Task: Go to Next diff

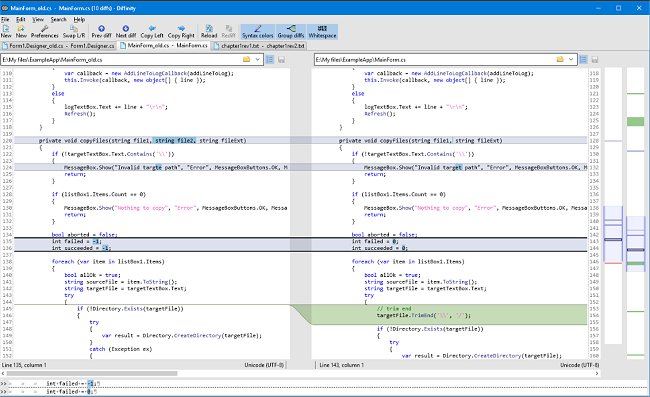Action: coord(126,31)
